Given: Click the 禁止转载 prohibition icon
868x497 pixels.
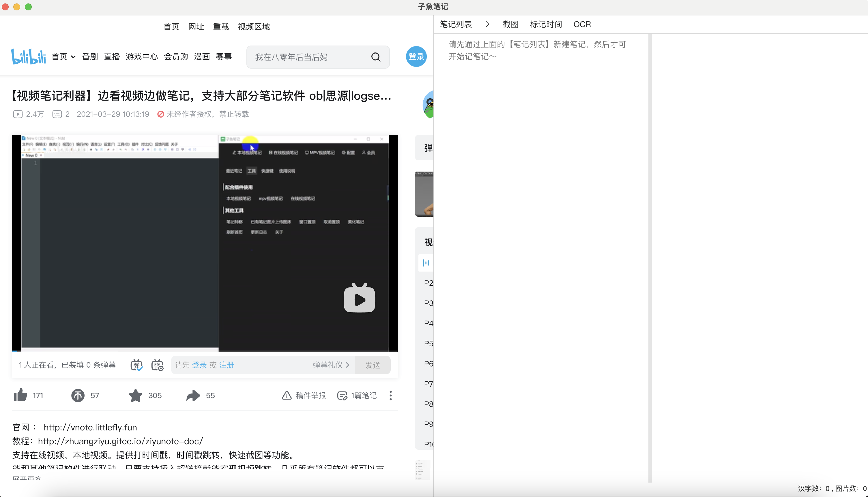Looking at the screenshot, I should click(160, 114).
